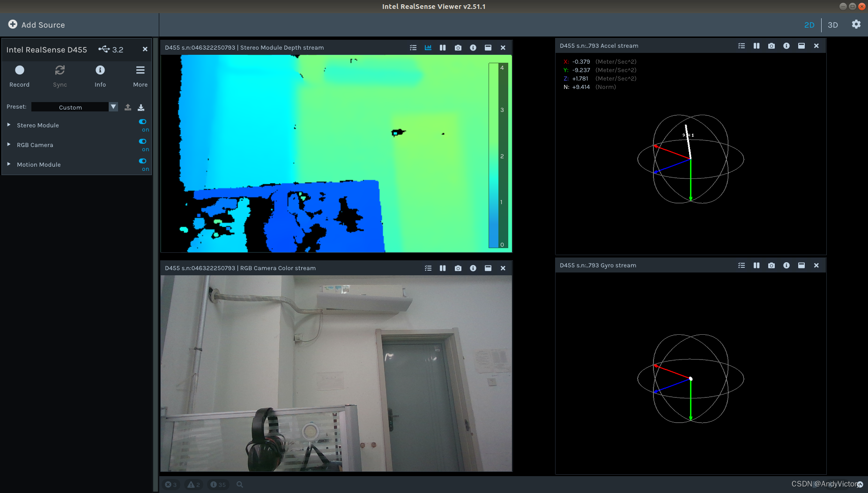Click the USB 3.2 connection indicator
Image resolution: width=868 pixels, height=493 pixels.
point(111,49)
